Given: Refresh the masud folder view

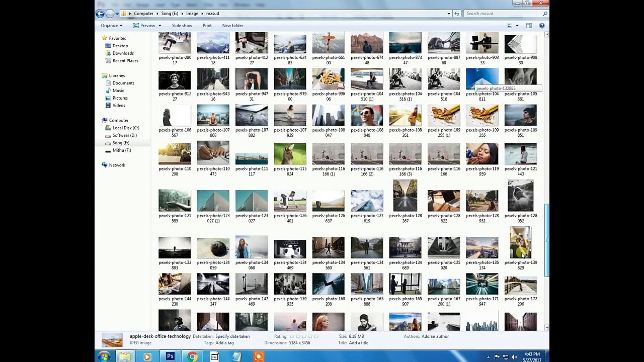Looking at the screenshot, I should click(x=457, y=14).
